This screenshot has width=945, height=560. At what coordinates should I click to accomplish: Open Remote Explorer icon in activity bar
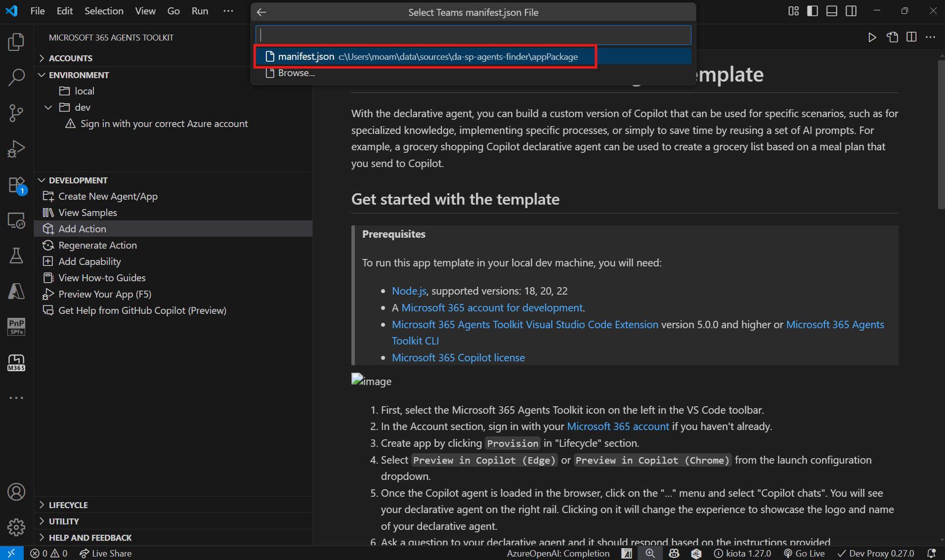pyautogui.click(x=16, y=220)
